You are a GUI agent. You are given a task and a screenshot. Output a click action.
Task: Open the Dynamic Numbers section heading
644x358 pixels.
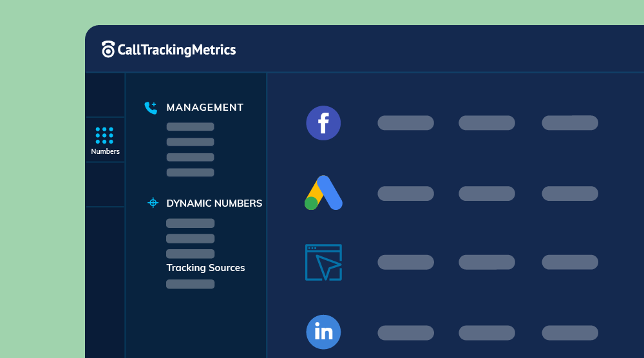click(214, 203)
